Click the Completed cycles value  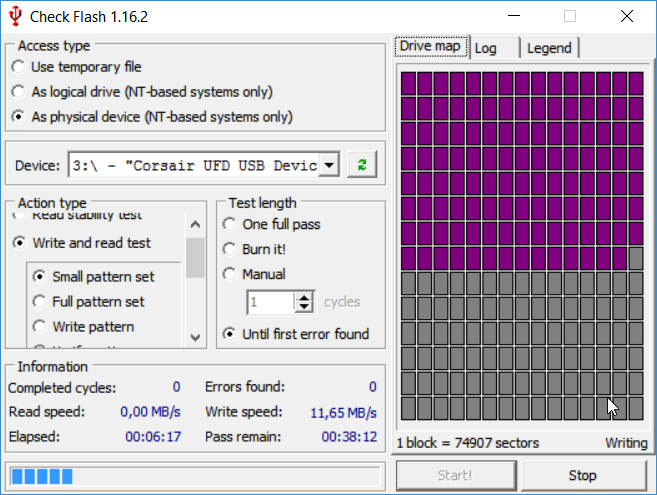tap(176, 386)
